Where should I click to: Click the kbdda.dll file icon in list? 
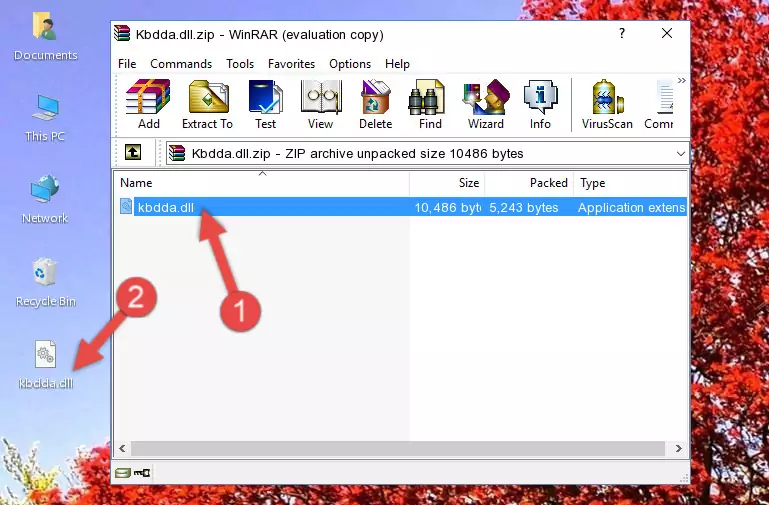point(126,206)
